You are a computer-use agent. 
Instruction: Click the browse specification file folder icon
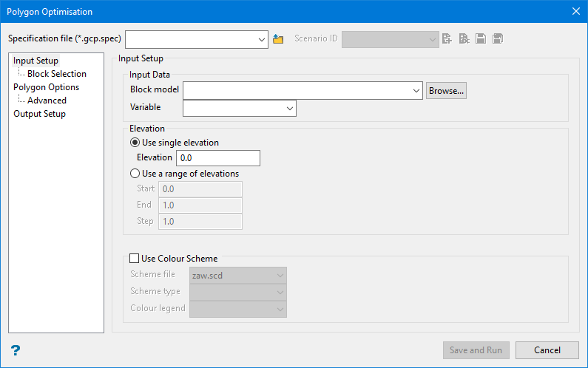pyautogui.click(x=278, y=39)
